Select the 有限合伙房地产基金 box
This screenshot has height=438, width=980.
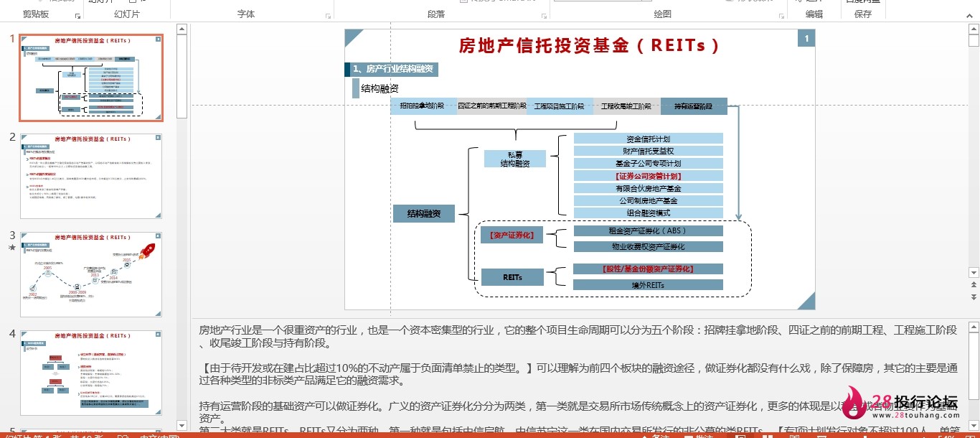pyautogui.click(x=649, y=188)
